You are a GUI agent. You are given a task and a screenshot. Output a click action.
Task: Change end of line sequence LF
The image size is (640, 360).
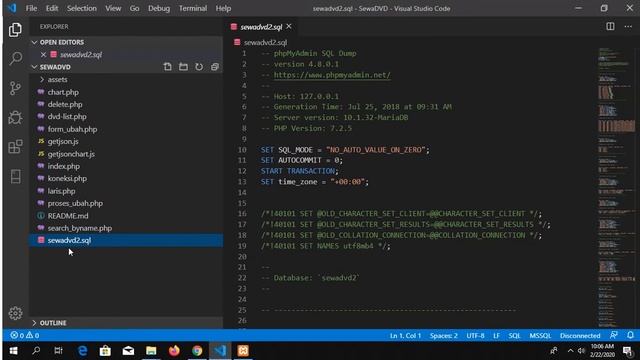[496, 336]
